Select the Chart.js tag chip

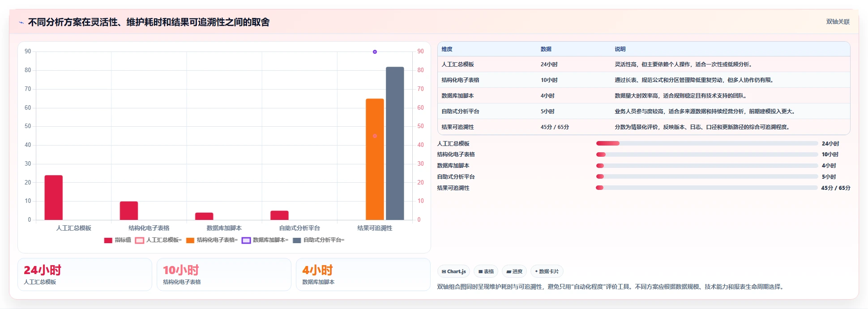click(x=453, y=271)
